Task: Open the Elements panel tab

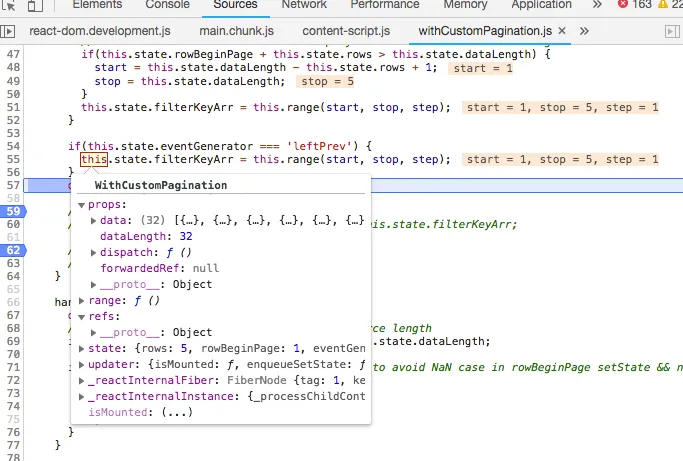Action: coord(97,4)
